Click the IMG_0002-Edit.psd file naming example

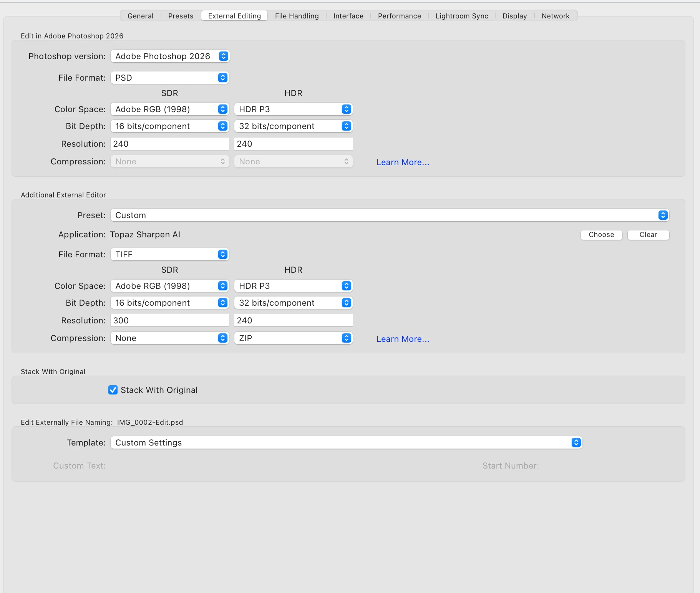pos(150,422)
